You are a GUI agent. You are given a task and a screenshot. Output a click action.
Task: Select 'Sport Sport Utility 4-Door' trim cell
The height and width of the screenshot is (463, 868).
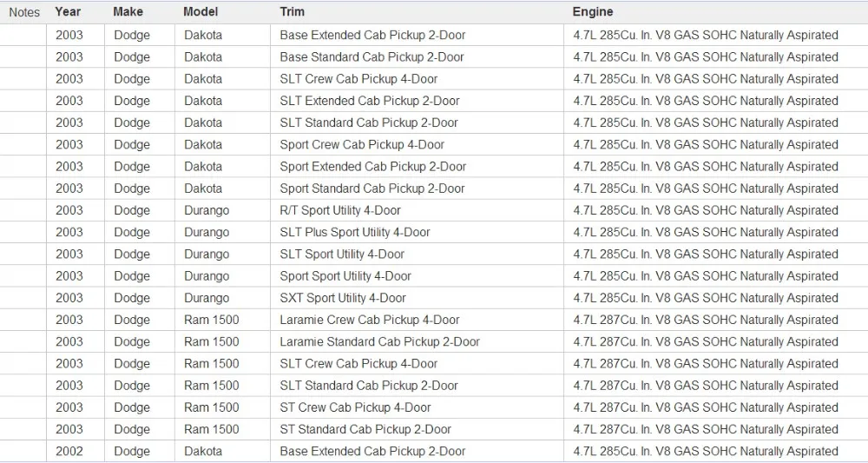point(345,276)
